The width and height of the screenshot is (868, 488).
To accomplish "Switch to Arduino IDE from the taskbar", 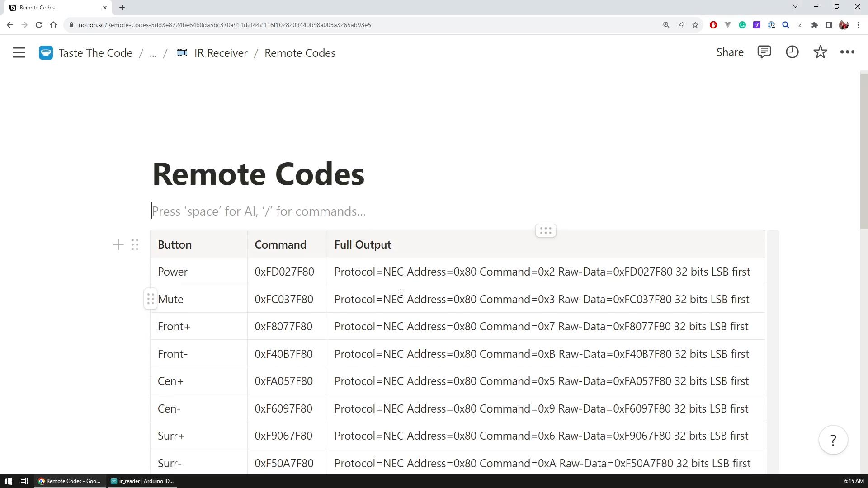I will tap(142, 481).
